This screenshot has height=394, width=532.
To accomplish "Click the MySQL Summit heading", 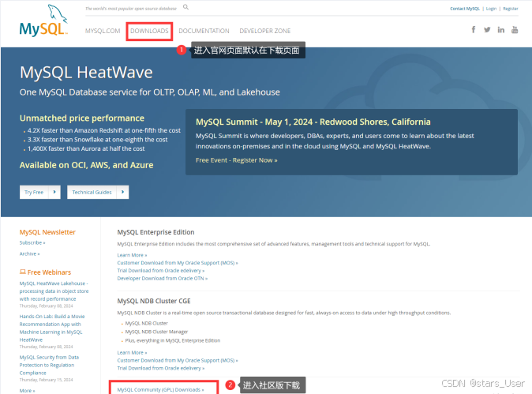I will [313, 122].
